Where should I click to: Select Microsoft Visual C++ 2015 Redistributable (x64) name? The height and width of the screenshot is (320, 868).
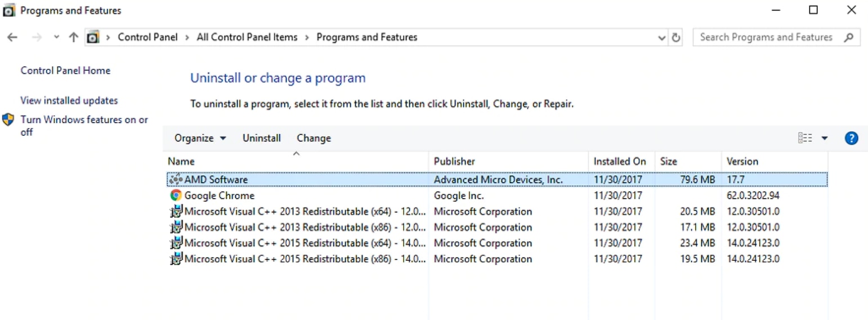[305, 243]
